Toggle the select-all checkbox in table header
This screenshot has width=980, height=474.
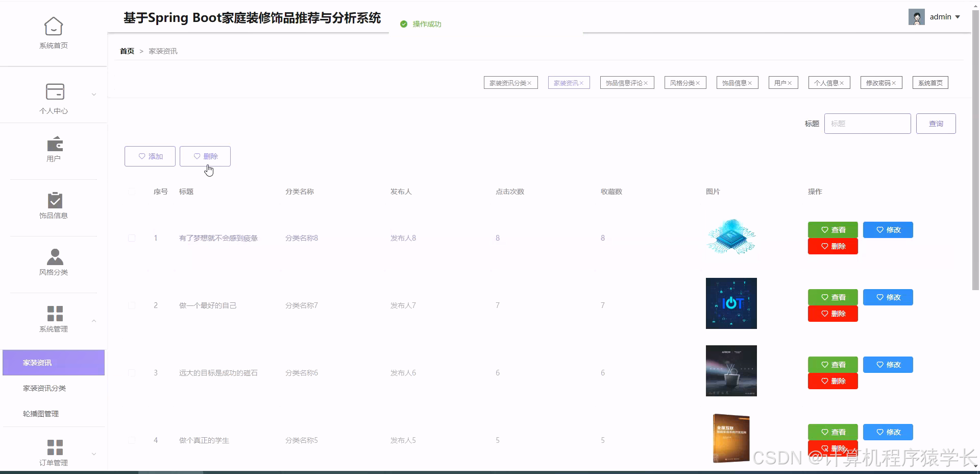[x=132, y=192]
